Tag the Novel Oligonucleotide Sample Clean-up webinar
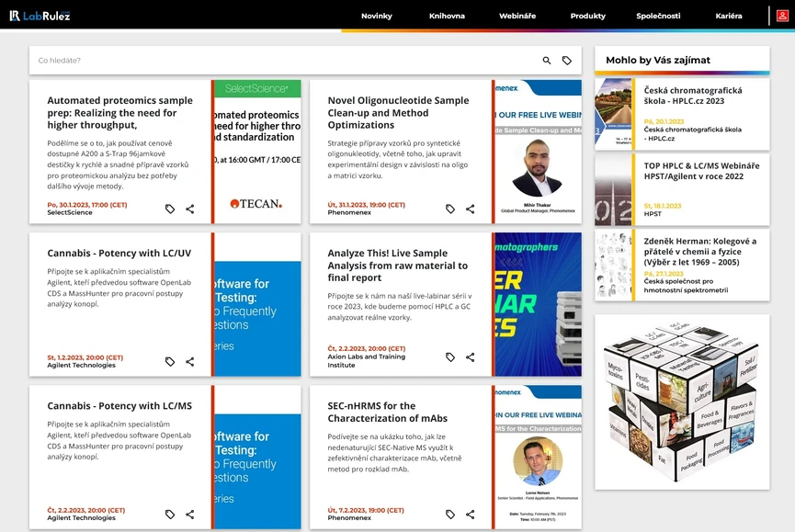Viewport: 795px width, 532px height. (x=450, y=209)
